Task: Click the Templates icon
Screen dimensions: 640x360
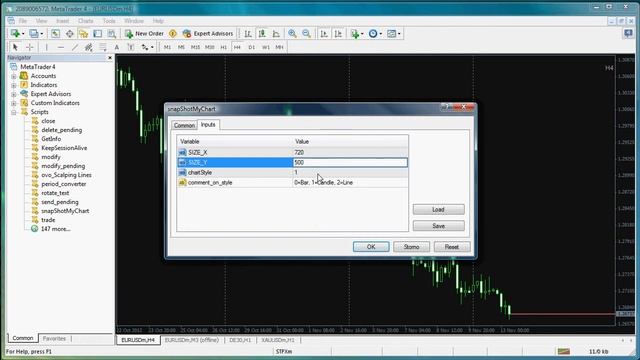Action: pos(391,33)
